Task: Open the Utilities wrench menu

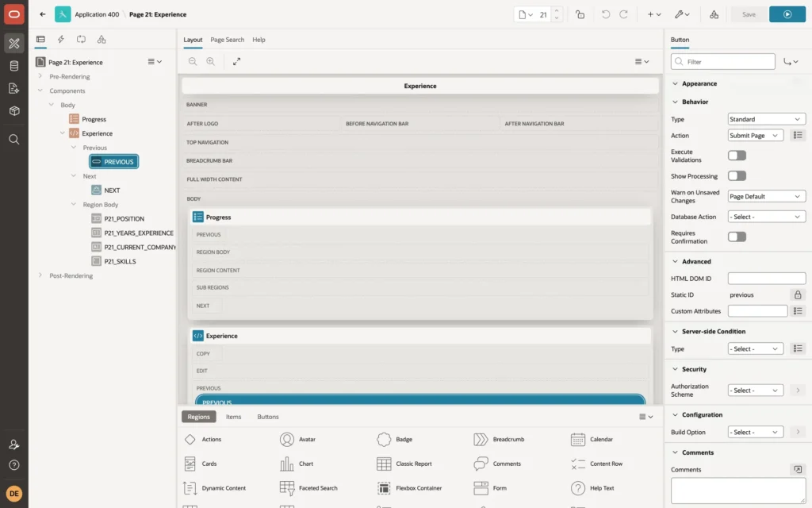Action: (x=682, y=14)
